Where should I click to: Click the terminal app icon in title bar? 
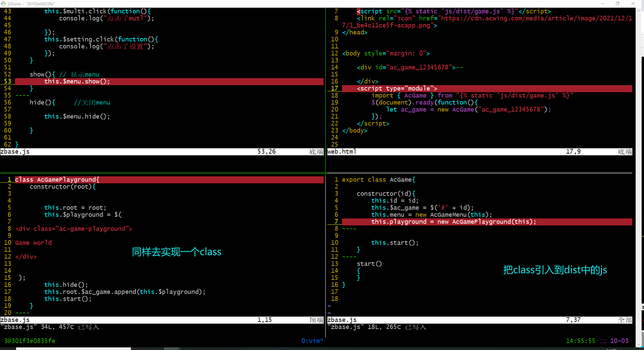(3, 3)
